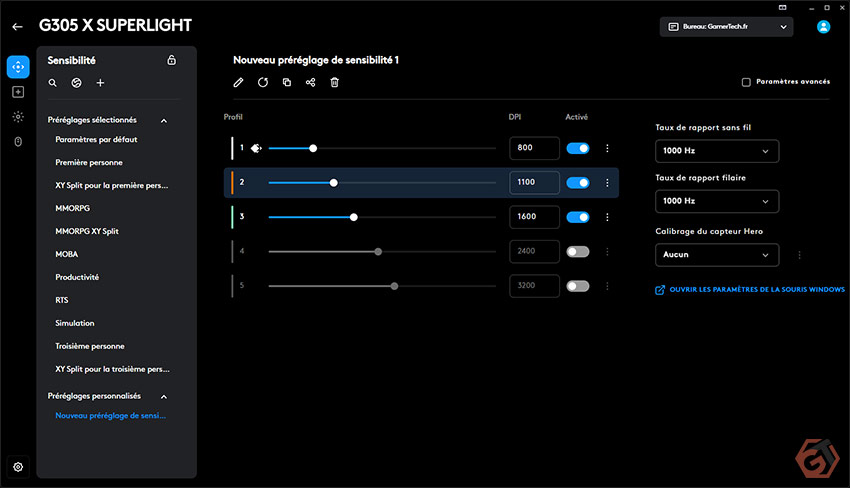The width and height of the screenshot is (850, 488).
Task: Open the Sensitivity (DPI) sidebar tab
Action: pyautogui.click(x=18, y=67)
